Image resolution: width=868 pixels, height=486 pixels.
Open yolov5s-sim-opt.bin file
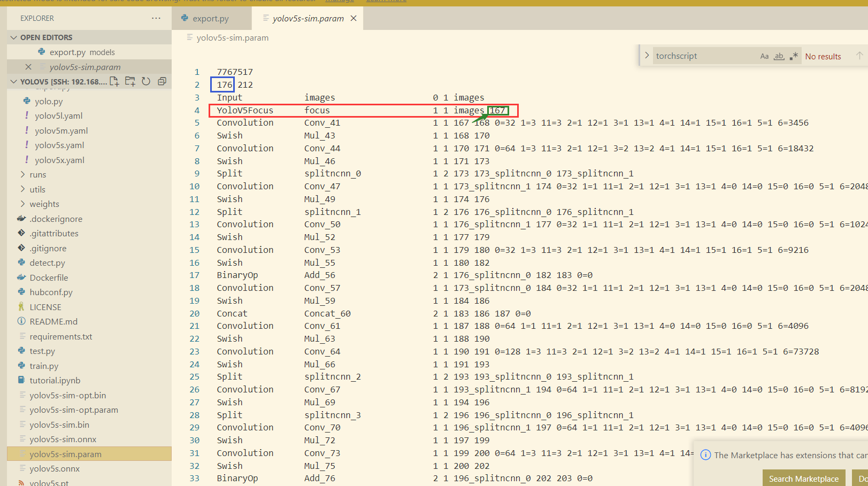point(68,395)
